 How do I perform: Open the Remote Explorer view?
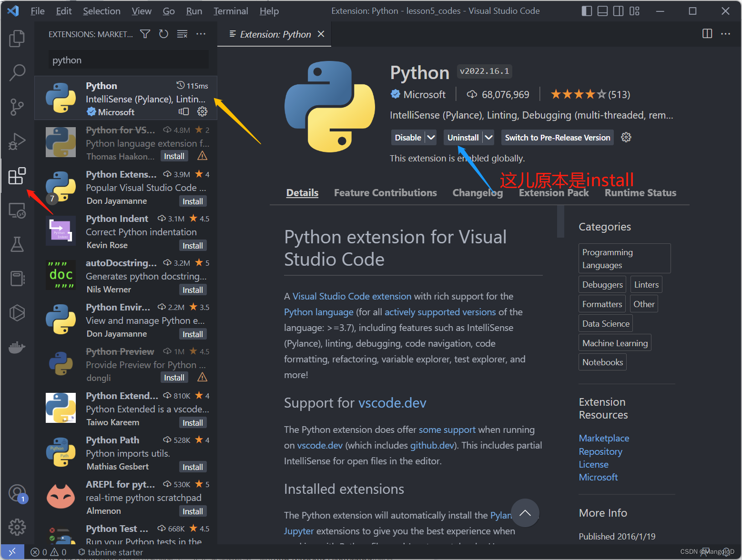pyautogui.click(x=17, y=210)
